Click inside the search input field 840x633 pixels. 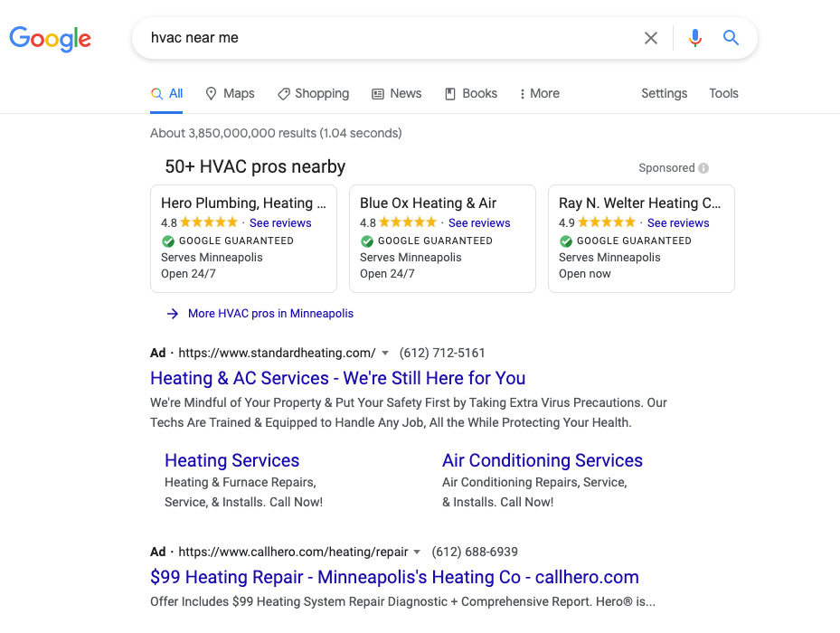click(x=362, y=38)
